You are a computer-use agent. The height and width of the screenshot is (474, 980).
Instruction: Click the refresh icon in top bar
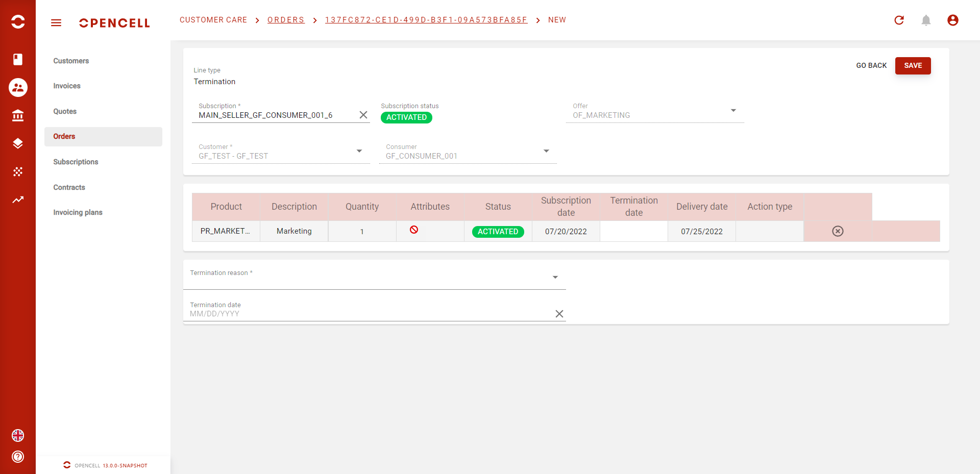point(899,20)
